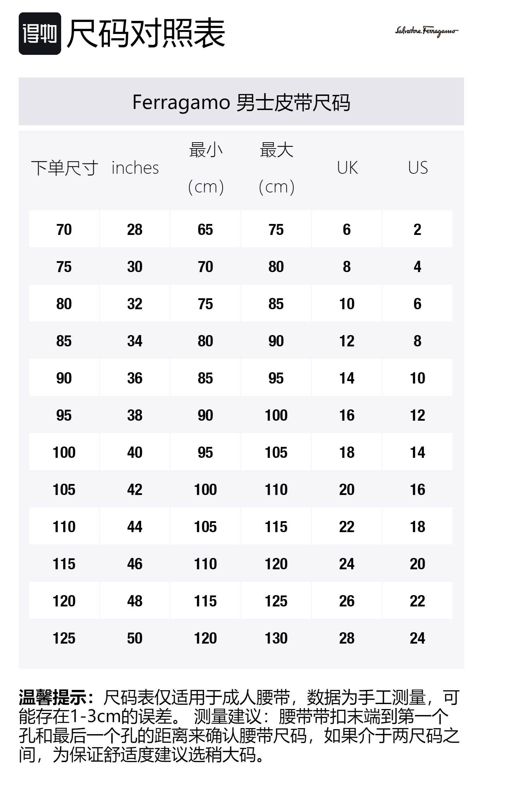
Task: Select the 最大 (cm) column header
Action: [276, 168]
